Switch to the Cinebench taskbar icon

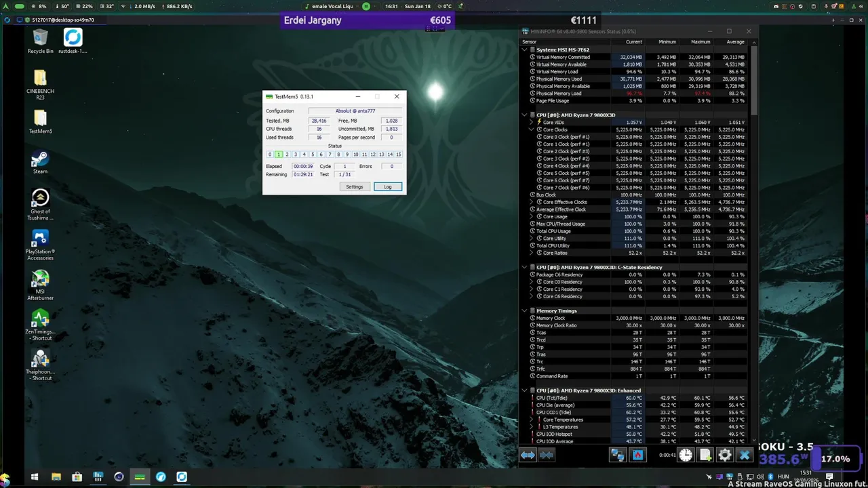[x=119, y=477]
